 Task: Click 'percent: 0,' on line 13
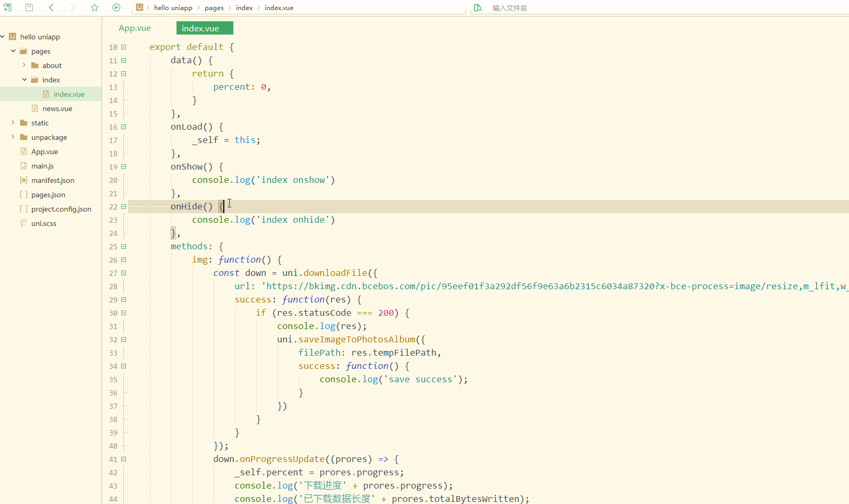tap(242, 87)
